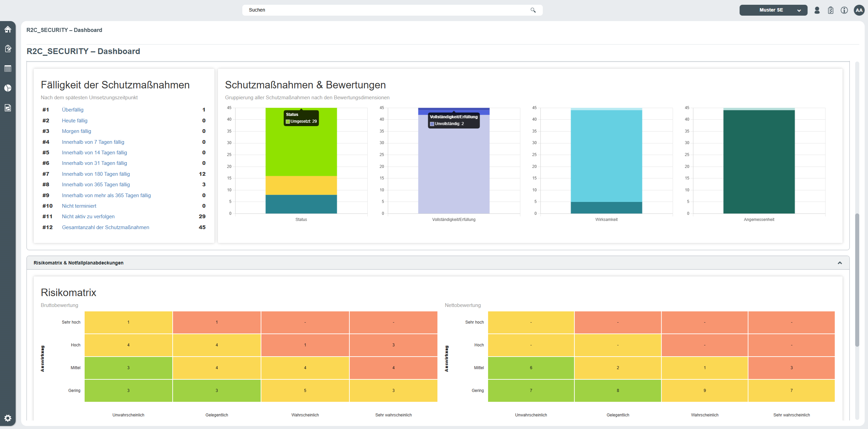Open the Muster SE dropdown
Screen dimensions: 868x429
click(773, 10)
